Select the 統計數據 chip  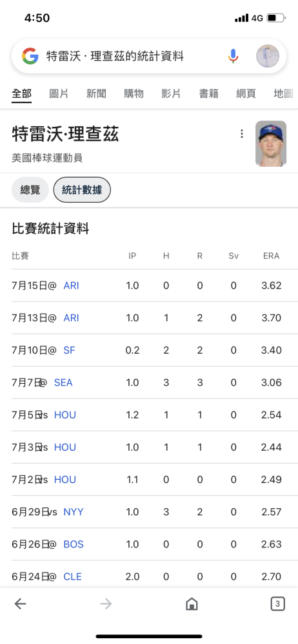point(82,190)
